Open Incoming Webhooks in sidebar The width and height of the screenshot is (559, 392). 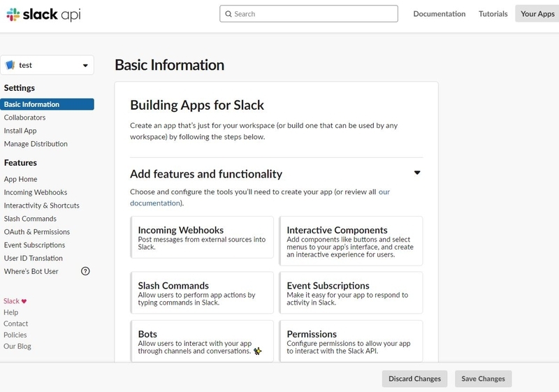click(36, 192)
